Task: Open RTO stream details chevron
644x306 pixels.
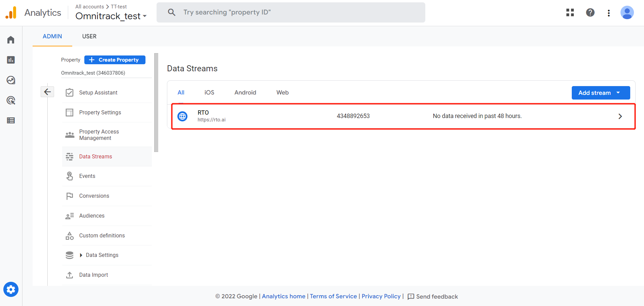Action: click(x=620, y=116)
